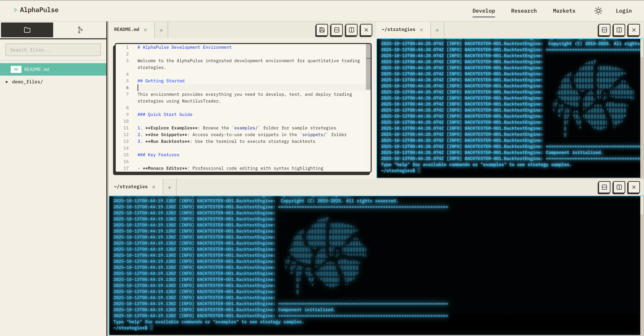The width and height of the screenshot is (644, 336).
Task: Toggle the light/dark theme sun icon
Action: 598,11
